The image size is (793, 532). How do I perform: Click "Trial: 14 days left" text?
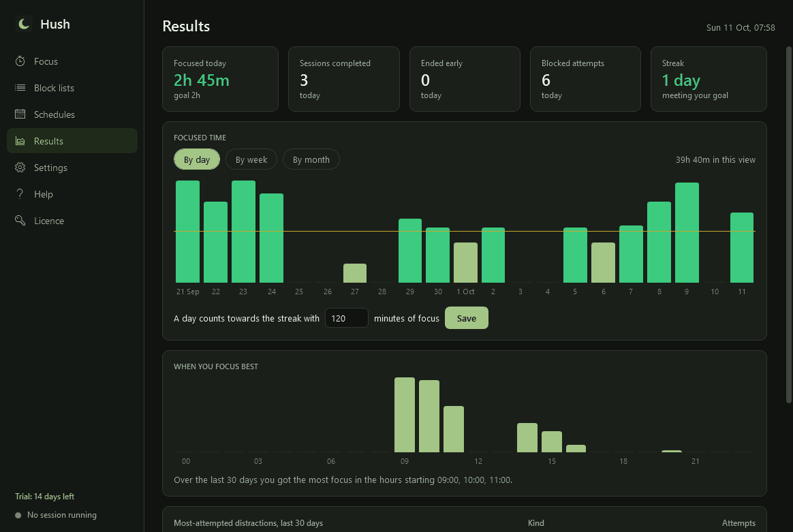pyautogui.click(x=44, y=497)
